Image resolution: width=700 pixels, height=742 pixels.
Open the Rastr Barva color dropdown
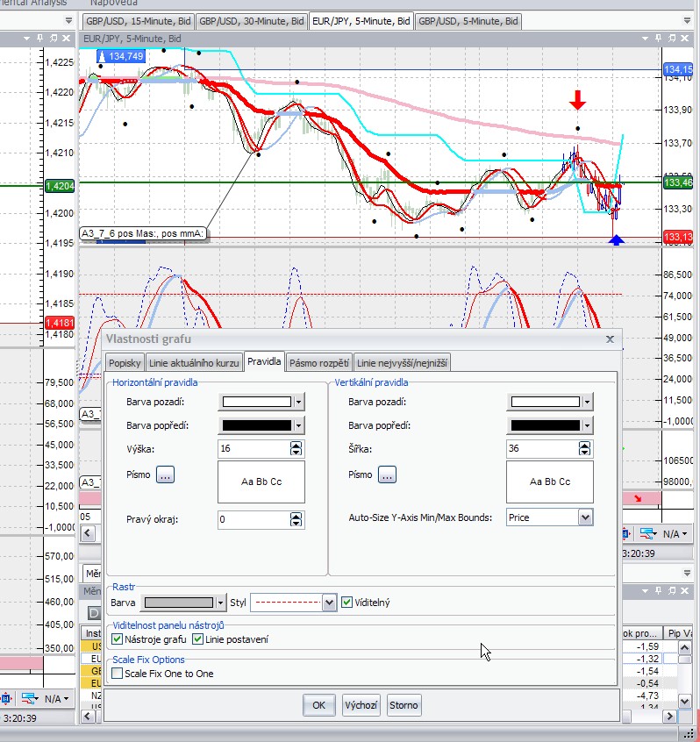(221, 603)
